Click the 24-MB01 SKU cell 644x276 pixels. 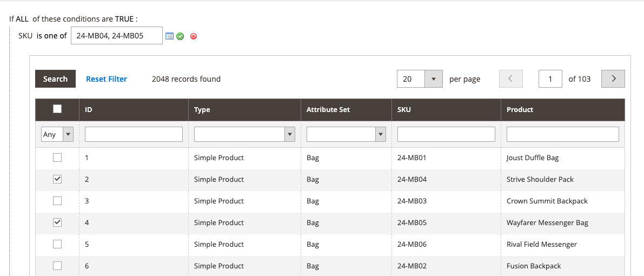click(x=412, y=158)
